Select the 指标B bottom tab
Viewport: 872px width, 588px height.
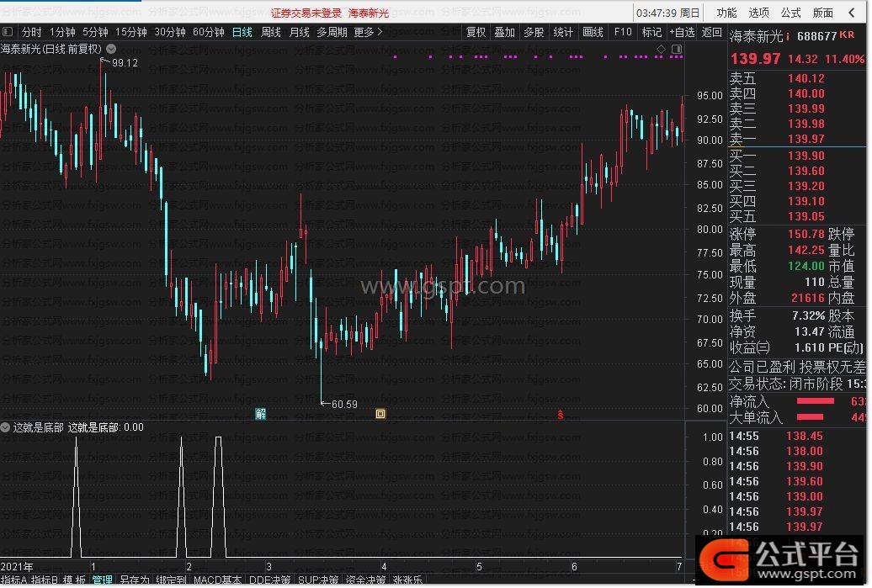[45, 580]
